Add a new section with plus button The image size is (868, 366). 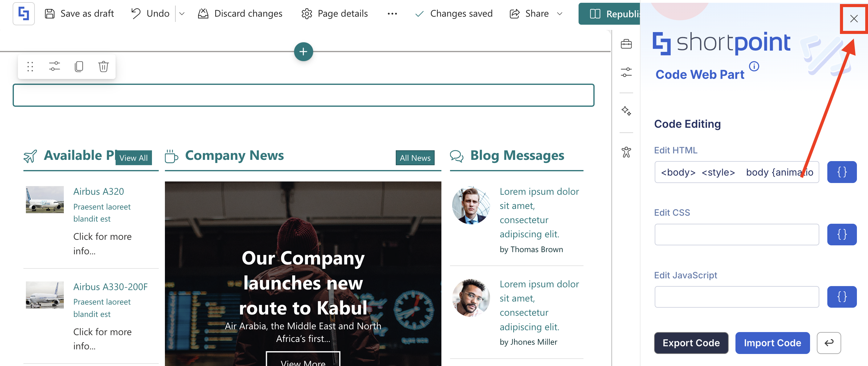coord(303,52)
